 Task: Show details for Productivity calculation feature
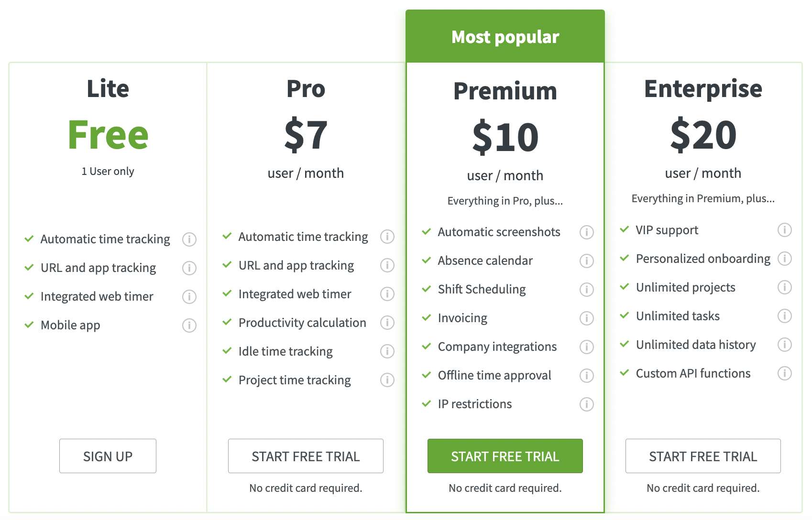click(x=387, y=323)
